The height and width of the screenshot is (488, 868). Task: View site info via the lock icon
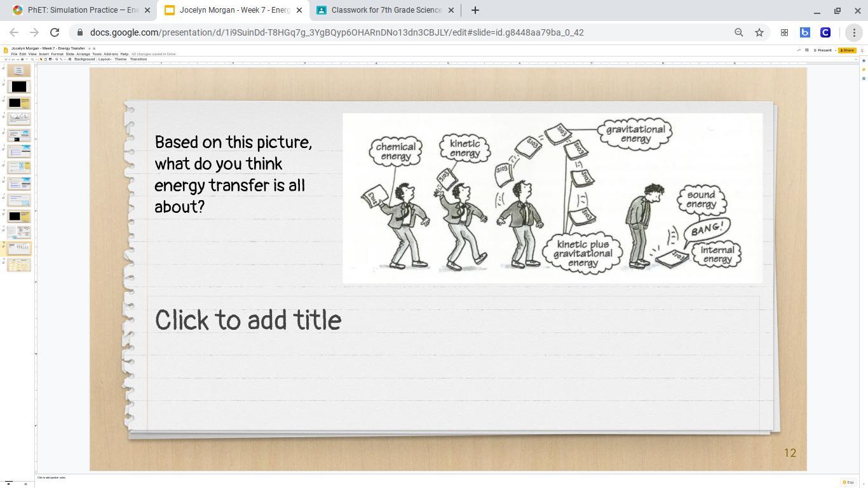pos(79,32)
